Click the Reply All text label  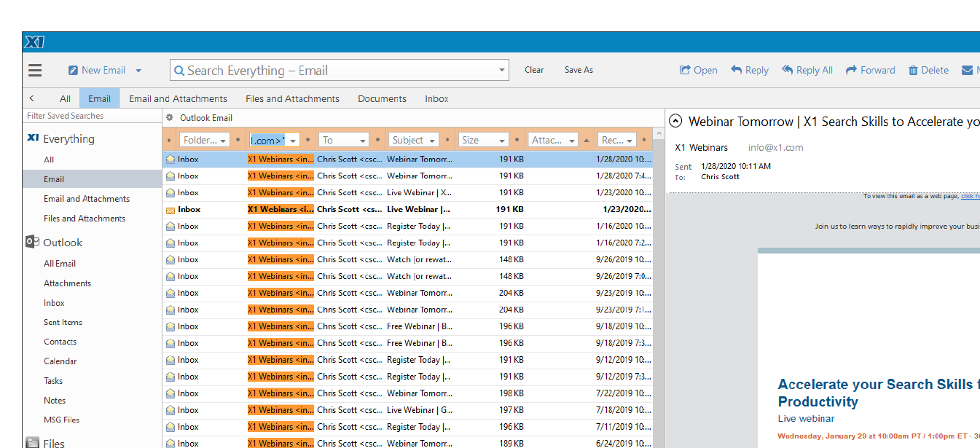pyautogui.click(x=815, y=70)
